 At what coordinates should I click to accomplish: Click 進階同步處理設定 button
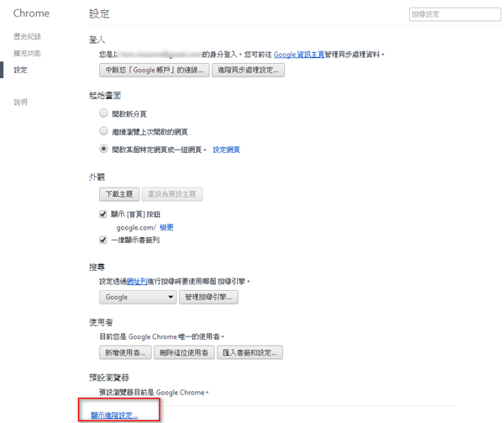point(248,70)
